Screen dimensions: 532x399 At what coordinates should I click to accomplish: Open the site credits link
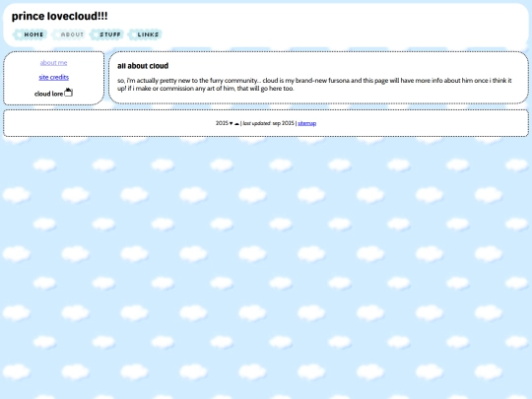coord(53,77)
